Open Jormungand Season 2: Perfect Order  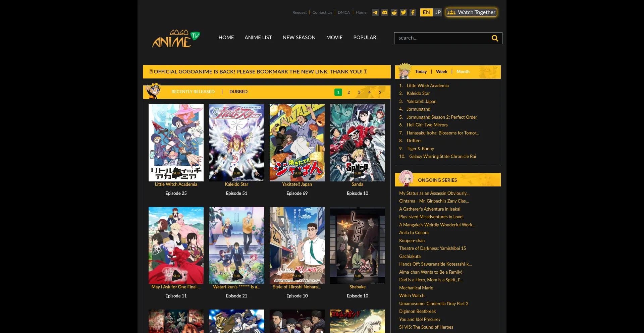pyautogui.click(x=442, y=117)
